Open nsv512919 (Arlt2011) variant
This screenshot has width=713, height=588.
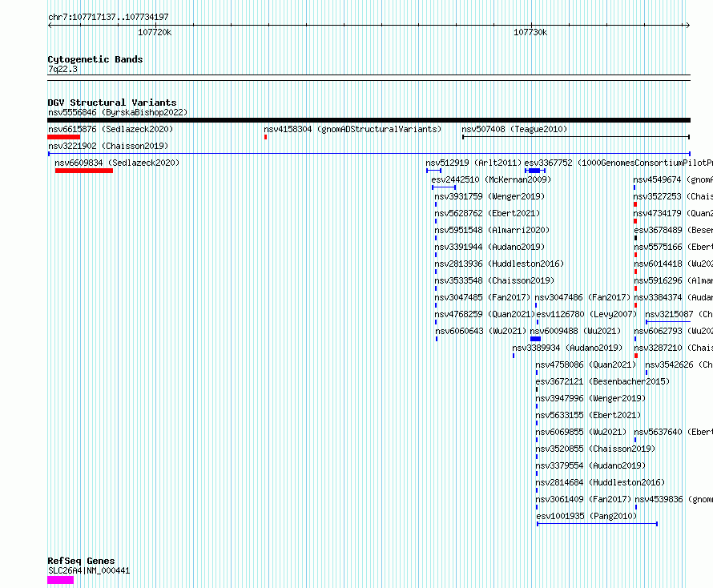[x=473, y=163]
